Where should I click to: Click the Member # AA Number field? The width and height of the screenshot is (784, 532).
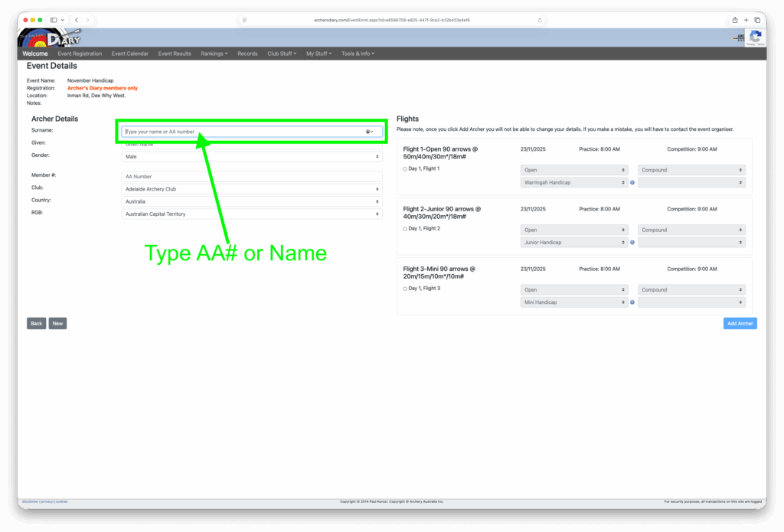click(252, 177)
